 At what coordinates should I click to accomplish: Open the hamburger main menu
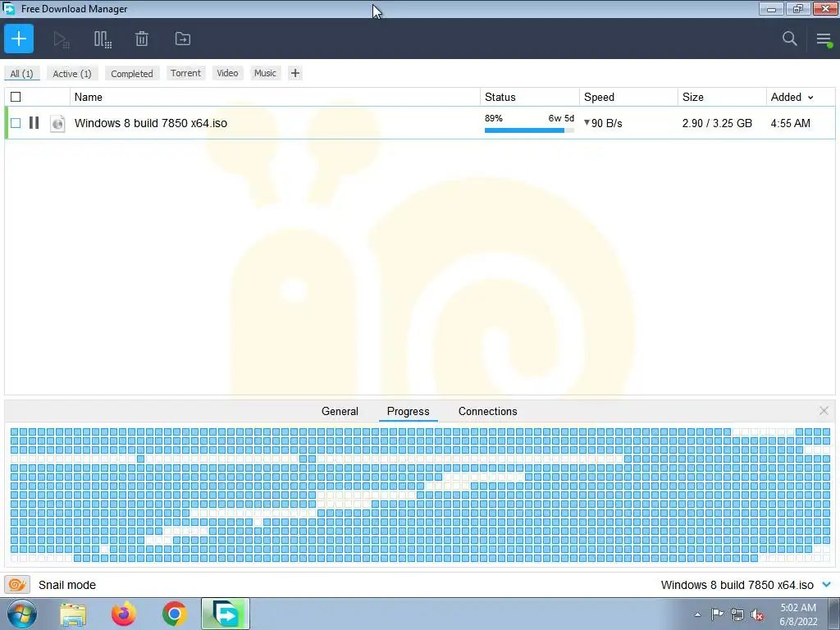824,39
